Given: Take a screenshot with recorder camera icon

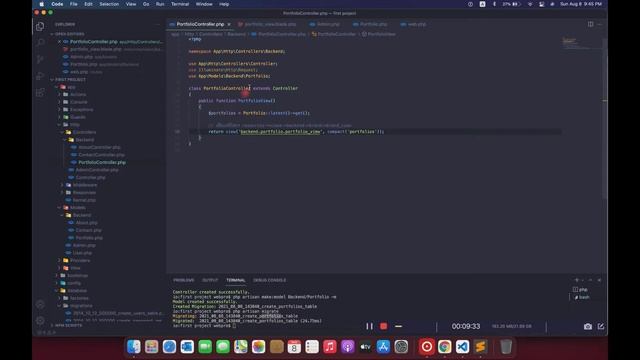Looking at the screenshot, I should click(588, 326).
